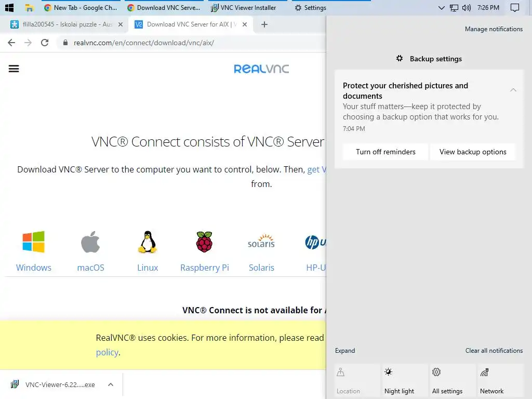
Task: Switch to New Tab Google Chrome taskbar window
Action: (81, 7)
